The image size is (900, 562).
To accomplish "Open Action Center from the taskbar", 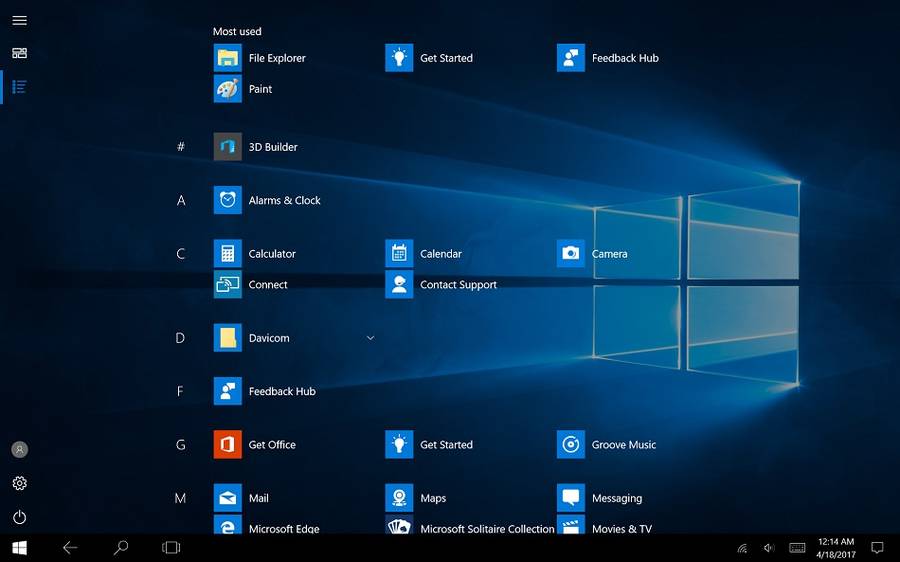I will tap(877, 548).
